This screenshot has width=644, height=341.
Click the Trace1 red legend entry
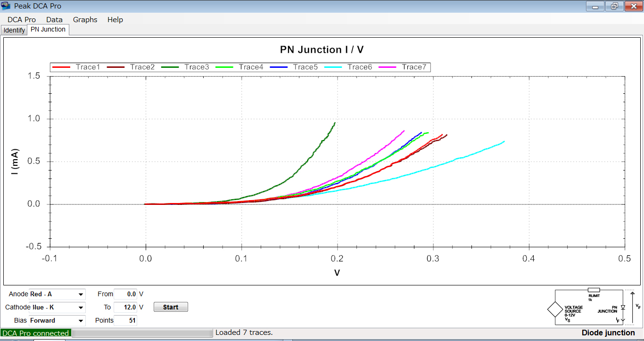pyautogui.click(x=76, y=67)
